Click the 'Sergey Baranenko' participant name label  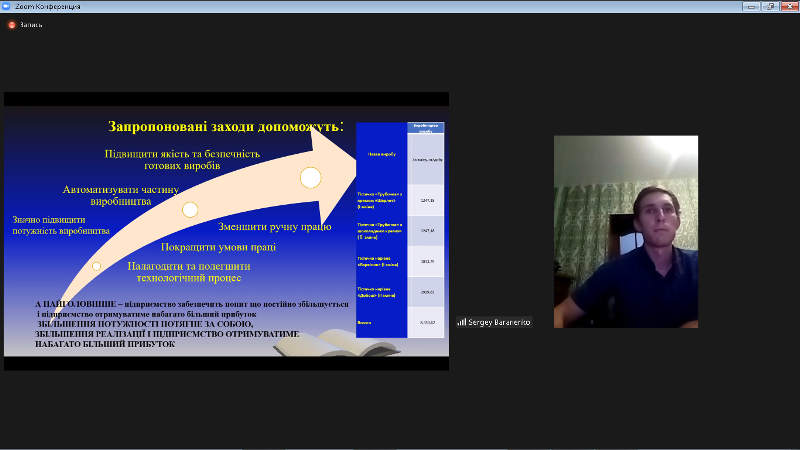[x=499, y=322]
